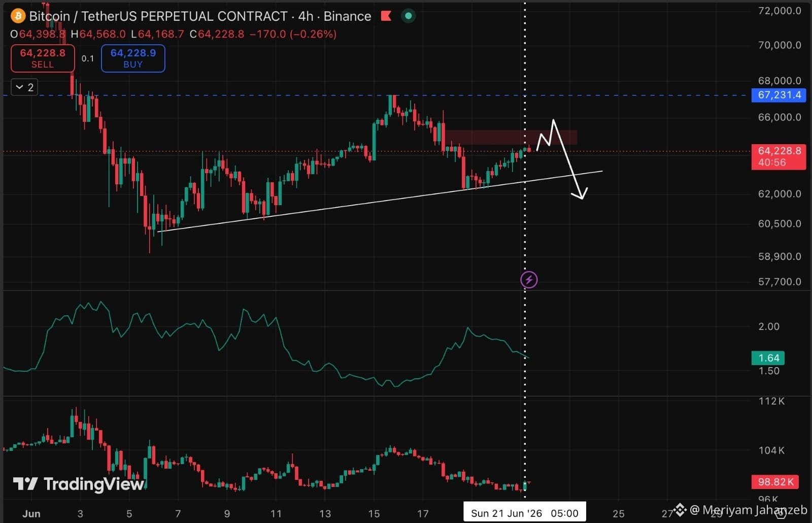Image resolution: width=812 pixels, height=523 pixels.
Task: Click the Sun 21 Jun '26 05:00 crosshair date label
Action: click(x=525, y=513)
